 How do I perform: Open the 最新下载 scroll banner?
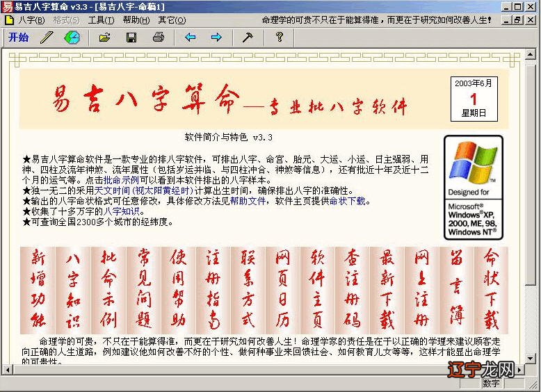point(387,291)
